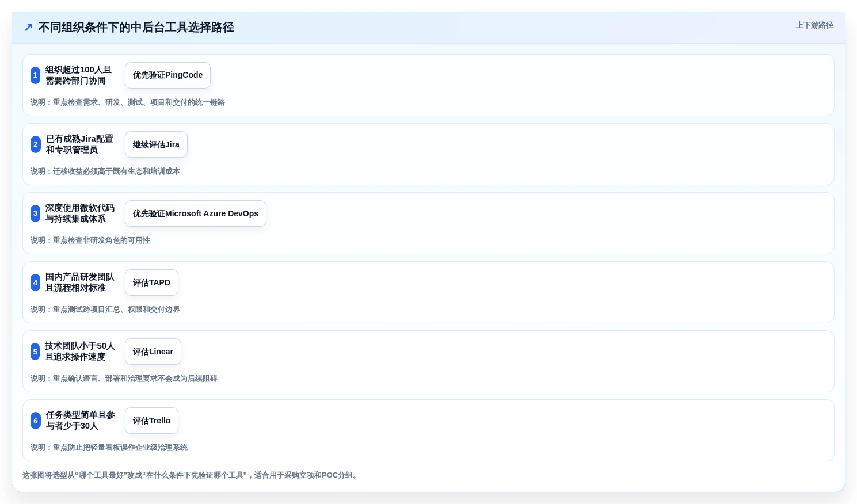The image size is (857, 504).
Task: Click condition text 组织超过100人且需要跨部门协同
Action: (78, 75)
